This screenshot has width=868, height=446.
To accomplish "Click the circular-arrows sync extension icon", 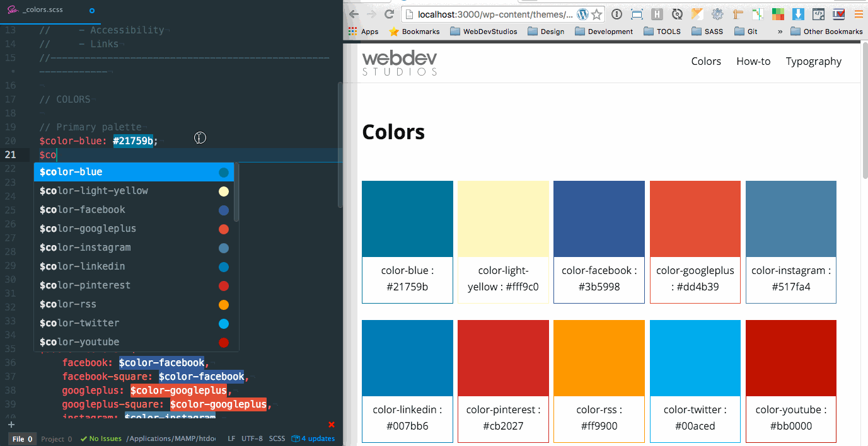I will (677, 14).
